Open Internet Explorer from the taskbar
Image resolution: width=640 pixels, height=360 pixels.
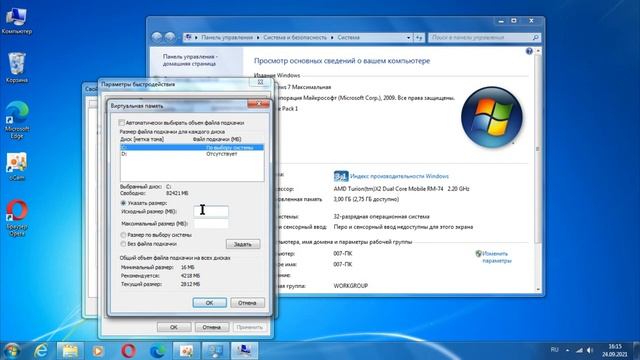coord(41,351)
